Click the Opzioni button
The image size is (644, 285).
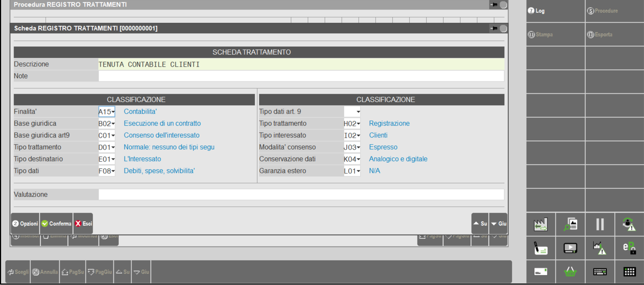(x=25, y=224)
